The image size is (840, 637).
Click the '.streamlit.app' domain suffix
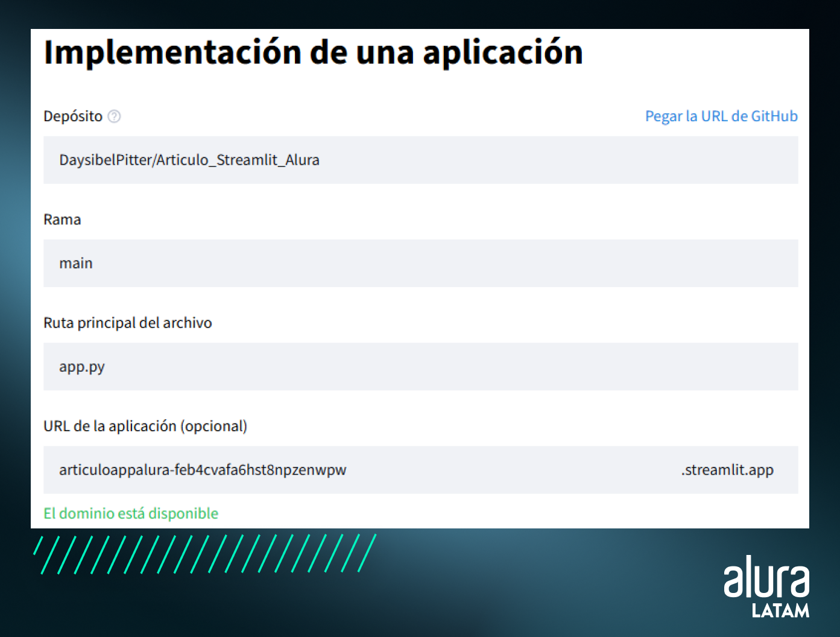coord(727,470)
